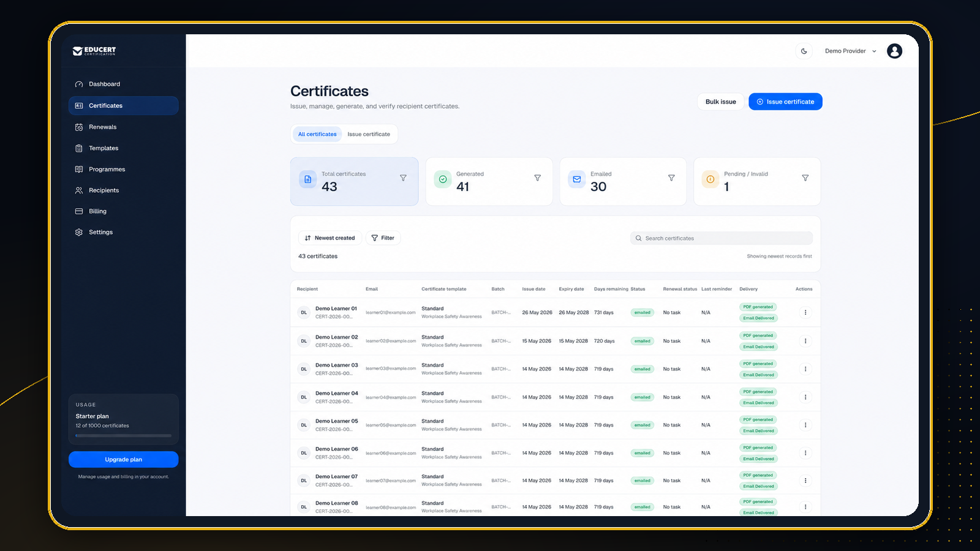This screenshot has height=551, width=980.
Task: Click Demo Learner 02 name
Action: pos(336,337)
